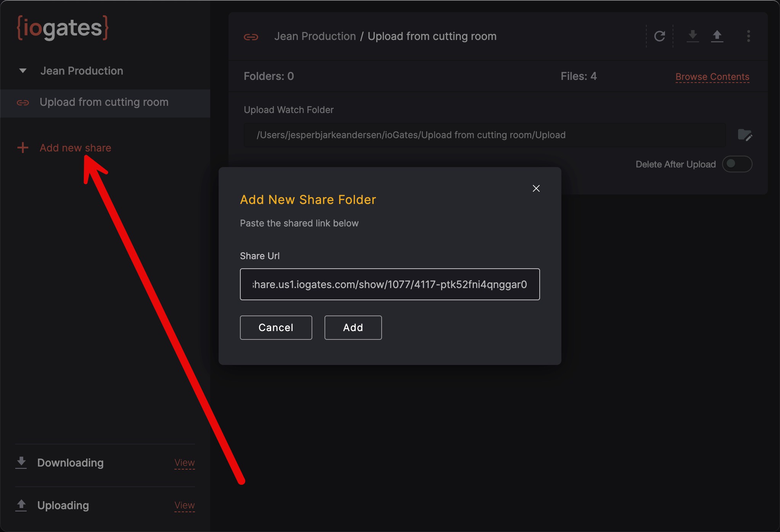Click the link icon in share header
780x532 pixels.
point(251,37)
